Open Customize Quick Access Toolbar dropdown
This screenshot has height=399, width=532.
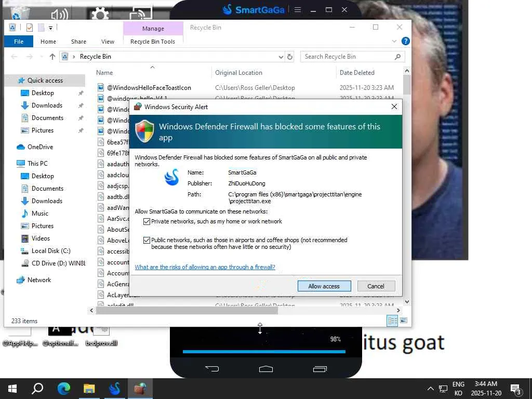coord(50,28)
